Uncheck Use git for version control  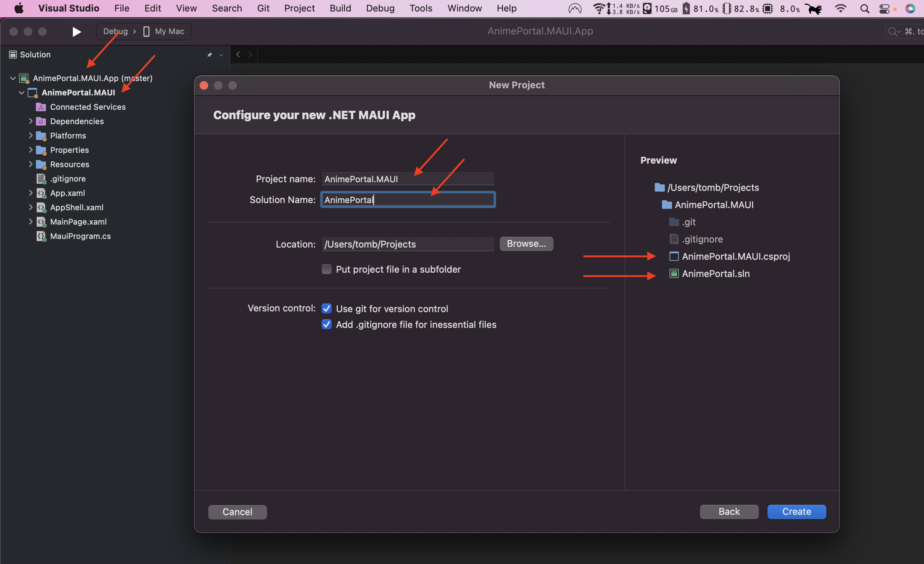326,309
